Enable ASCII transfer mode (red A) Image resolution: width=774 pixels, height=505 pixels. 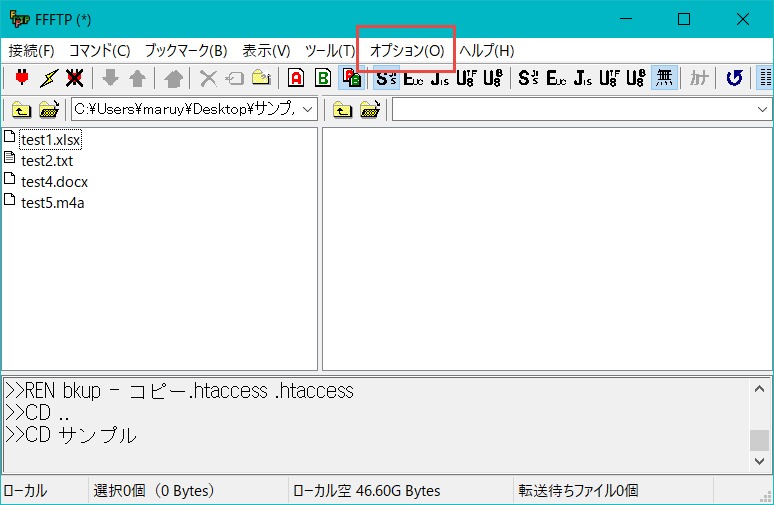pos(296,78)
